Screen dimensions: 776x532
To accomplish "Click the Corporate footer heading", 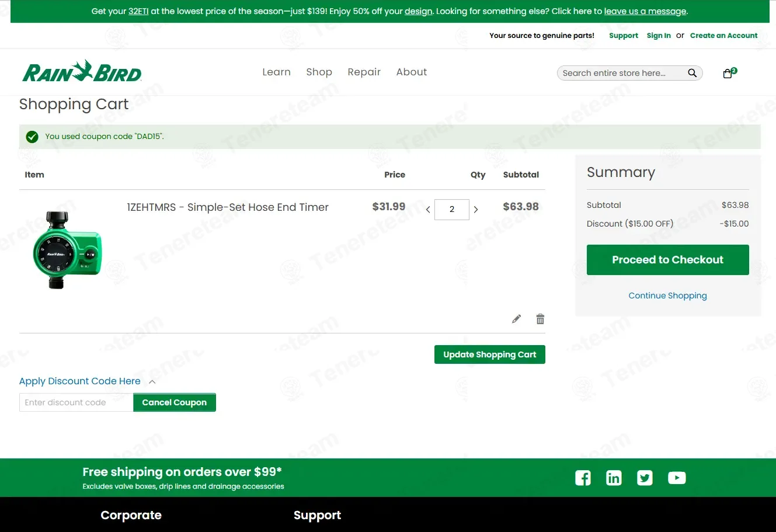I will (131, 515).
